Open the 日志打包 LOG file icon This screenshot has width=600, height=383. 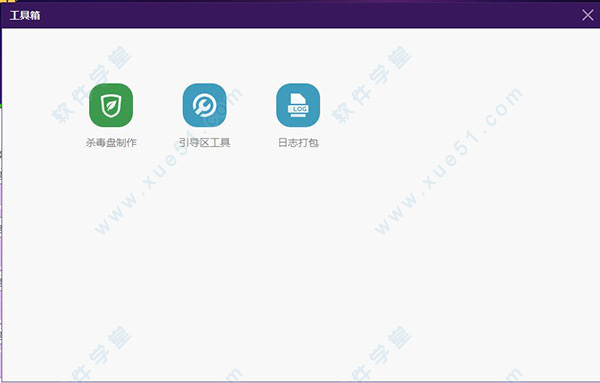[298, 105]
